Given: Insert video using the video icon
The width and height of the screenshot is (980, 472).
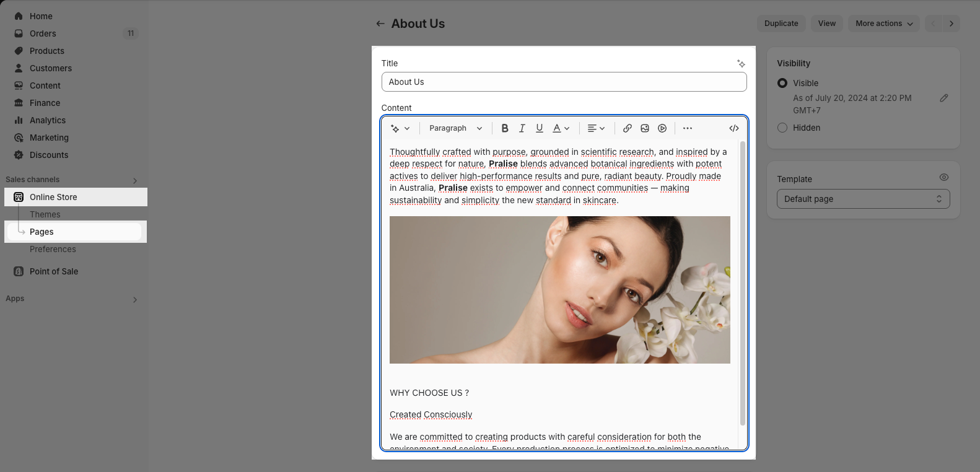Looking at the screenshot, I should pos(662,128).
